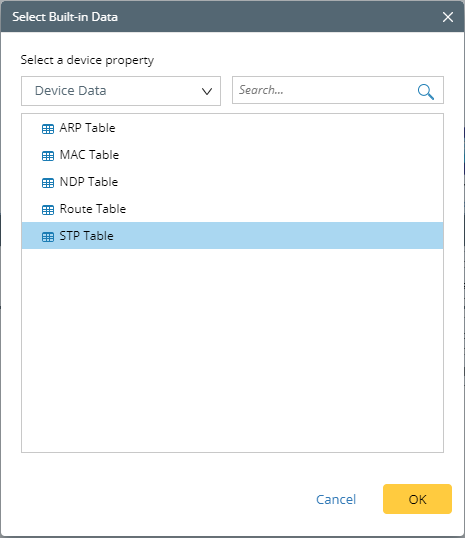Click the empty area of the property list
The width and height of the screenshot is (465, 538).
(232, 350)
